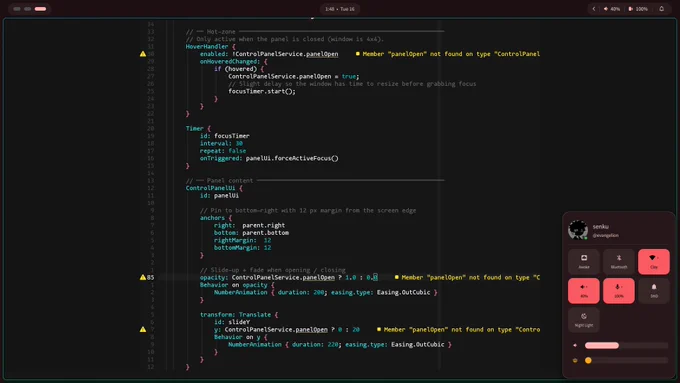Image resolution: width=680 pixels, height=383 pixels.
Task: Adjust the orange brightness slider
Action: tap(626, 360)
